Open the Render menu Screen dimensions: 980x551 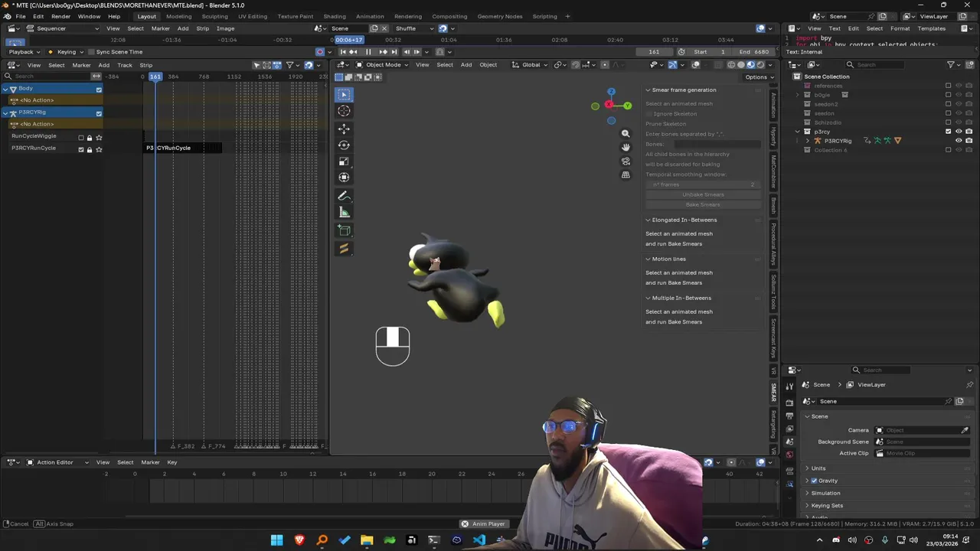[60, 16]
